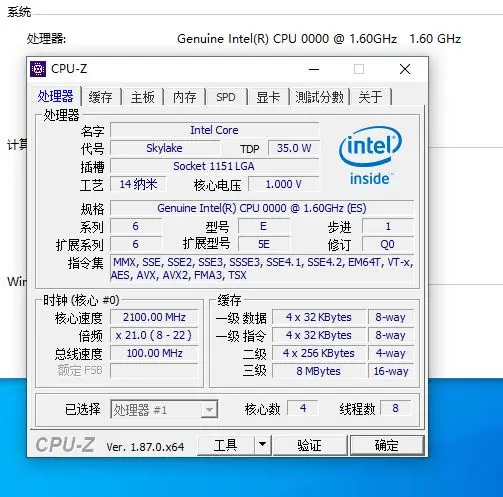Click the 验证 button
This screenshot has height=497, width=503.
pos(310,445)
